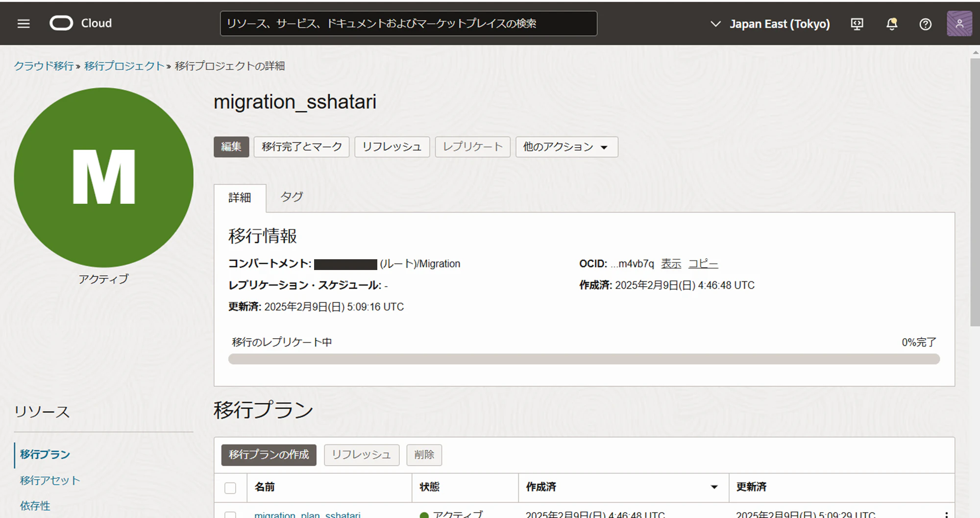The height and width of the screenshot is (518, 980).
Task: Open the row actions three-dot menu
Action: click(947, 515)
